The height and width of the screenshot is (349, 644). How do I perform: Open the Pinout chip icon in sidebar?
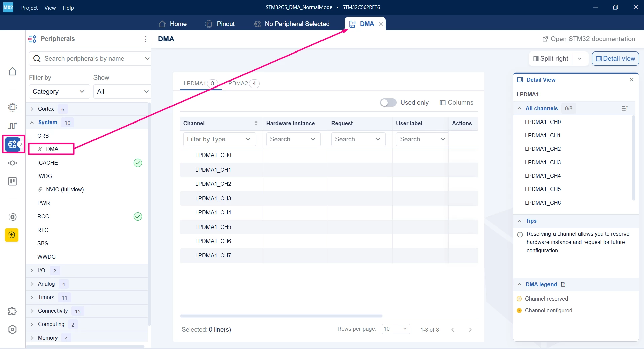(12, 107)
